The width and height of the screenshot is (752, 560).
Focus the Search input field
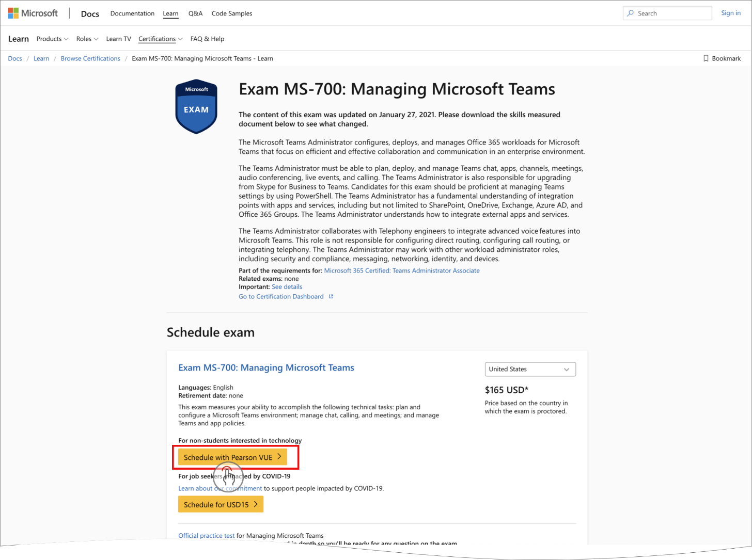[x=667, y=13]
